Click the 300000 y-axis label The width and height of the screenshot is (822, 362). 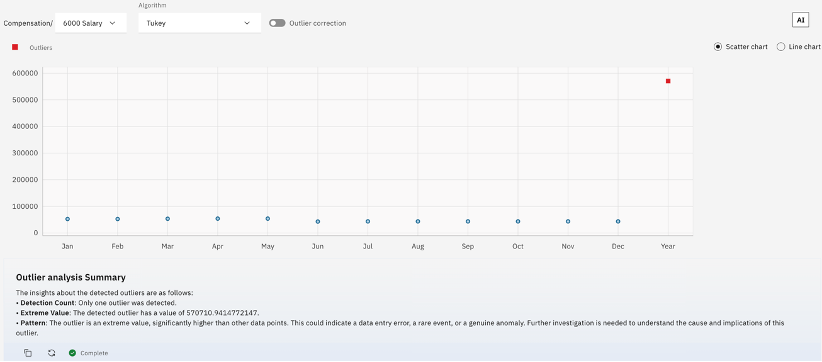point(24,153)
